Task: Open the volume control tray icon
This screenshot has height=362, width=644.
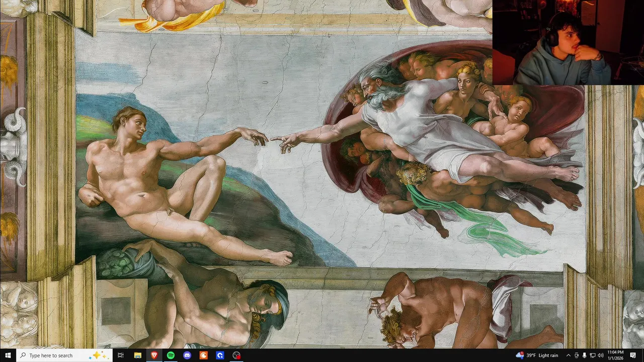Action: click(x=600, y=355)
